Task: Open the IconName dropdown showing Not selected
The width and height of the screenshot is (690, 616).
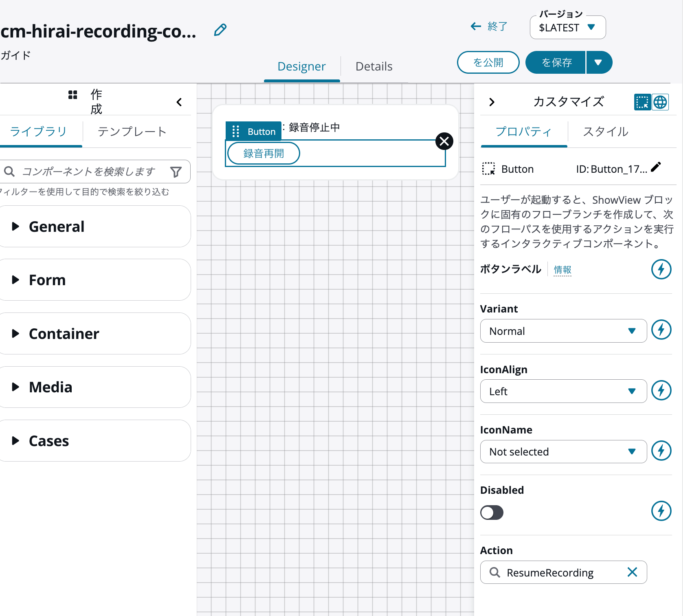Action: click(x=563, y=451)
